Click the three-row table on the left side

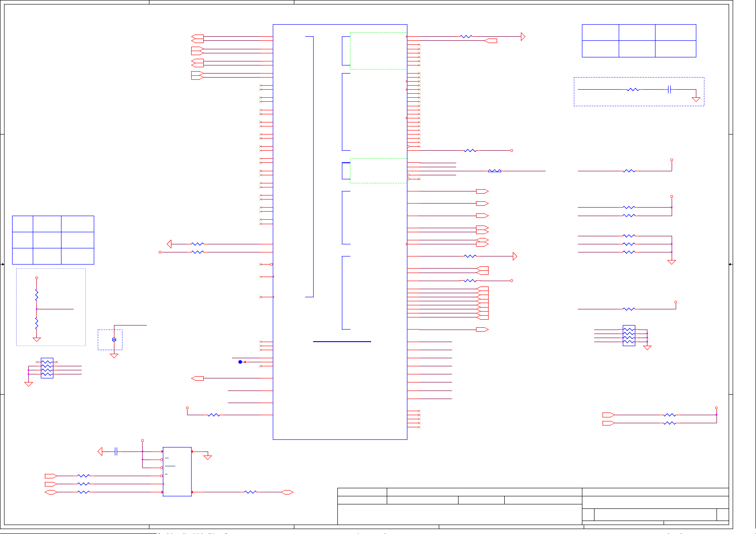click(53, 240)
